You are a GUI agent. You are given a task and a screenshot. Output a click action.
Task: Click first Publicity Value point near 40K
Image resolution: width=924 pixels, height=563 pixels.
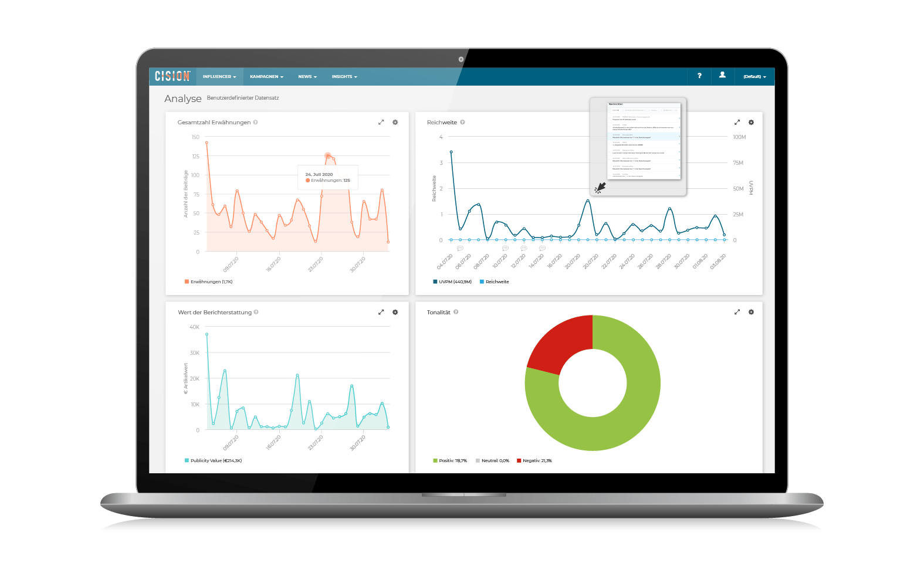207,334
